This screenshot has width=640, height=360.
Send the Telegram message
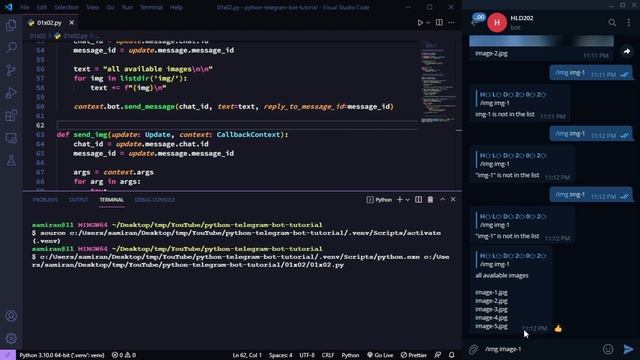point(629,349)
